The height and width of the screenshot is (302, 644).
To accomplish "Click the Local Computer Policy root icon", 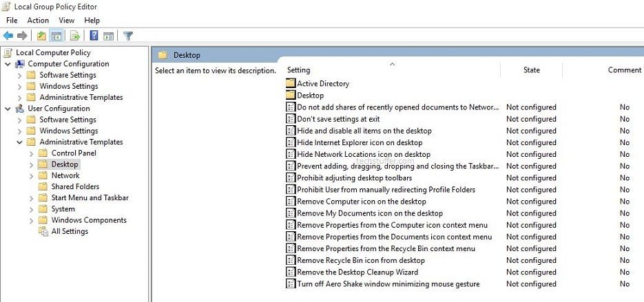I will 8,52.
